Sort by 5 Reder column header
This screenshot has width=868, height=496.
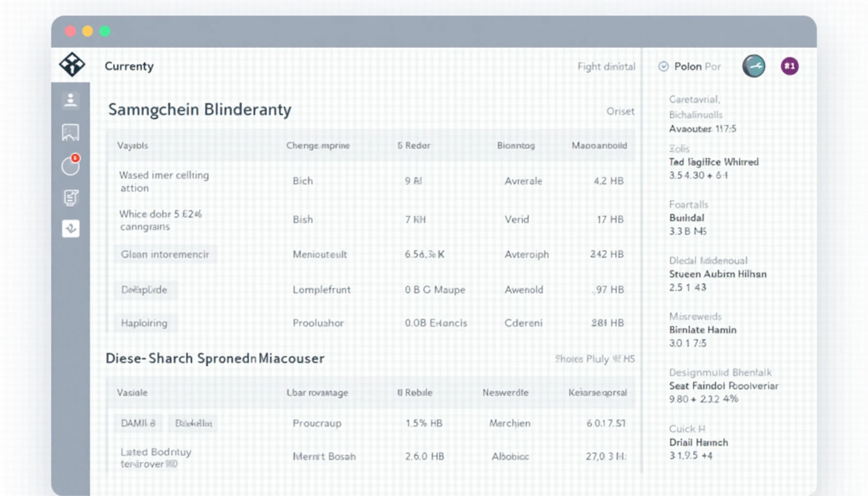point(414,145)
